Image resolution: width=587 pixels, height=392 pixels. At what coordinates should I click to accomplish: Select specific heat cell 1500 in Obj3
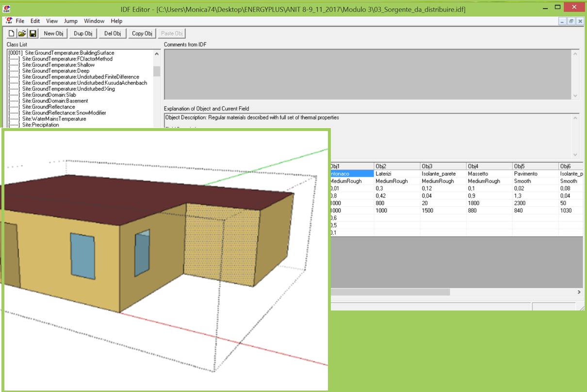coord(443,211)
